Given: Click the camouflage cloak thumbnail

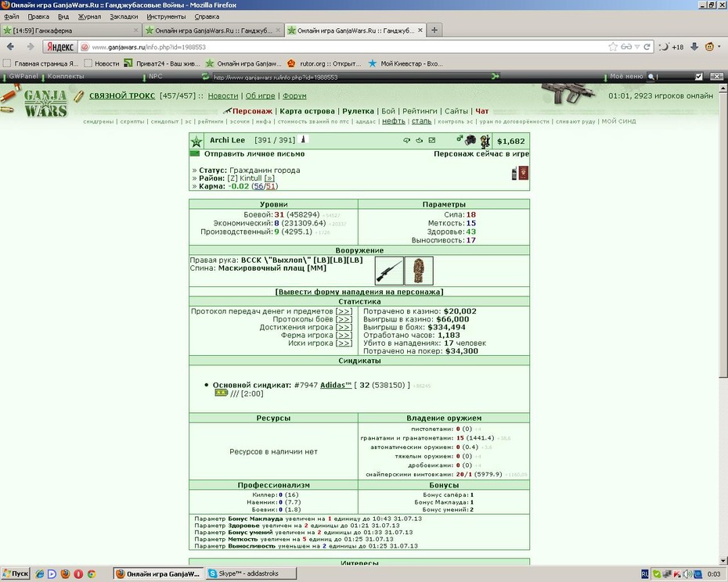Looking at the screenshot, I should [419, 271].
